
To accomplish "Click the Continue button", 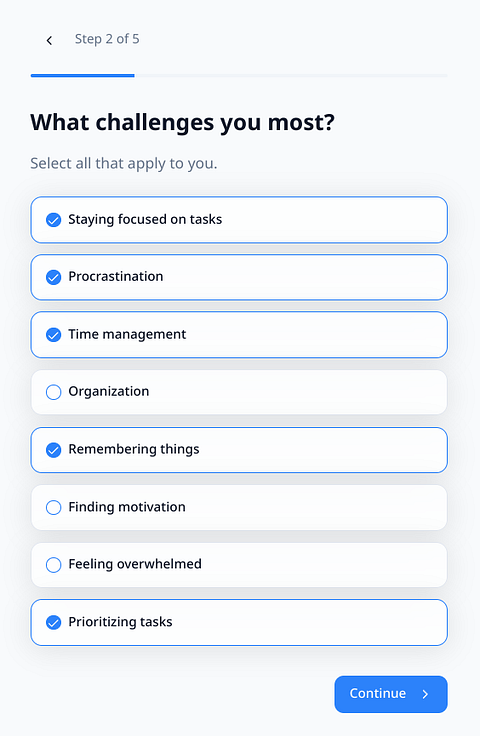I will [391, 694].
